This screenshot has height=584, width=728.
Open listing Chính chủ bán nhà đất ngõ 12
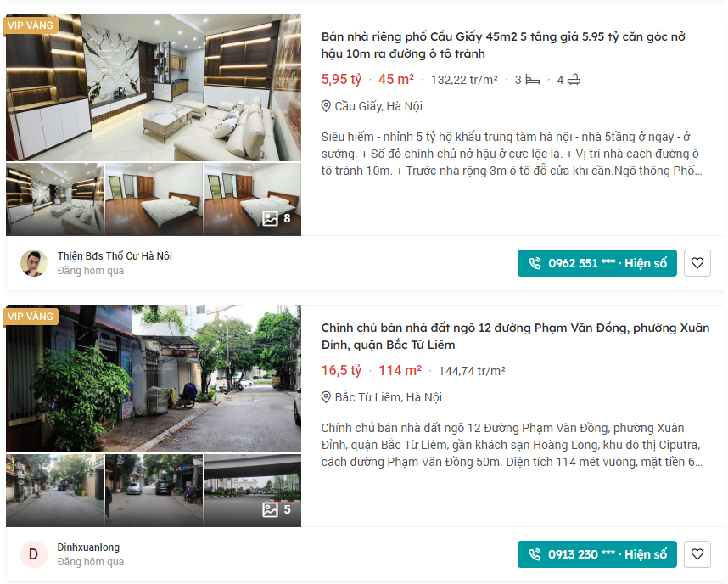(x=515, y=336)
